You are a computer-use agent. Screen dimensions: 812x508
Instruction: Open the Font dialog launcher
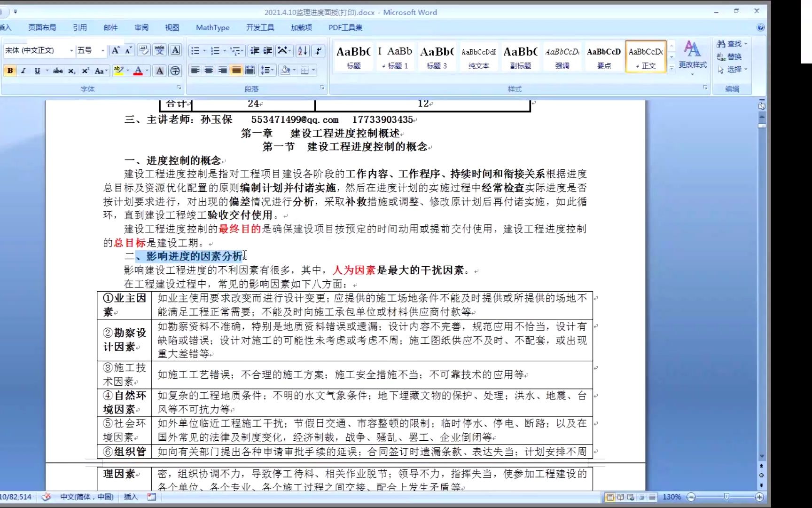[x=179, y=87]
